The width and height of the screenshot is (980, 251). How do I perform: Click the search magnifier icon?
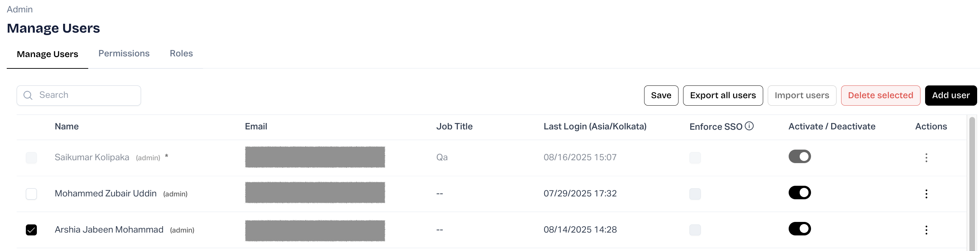pyautogui.click(x=28, y=95)
